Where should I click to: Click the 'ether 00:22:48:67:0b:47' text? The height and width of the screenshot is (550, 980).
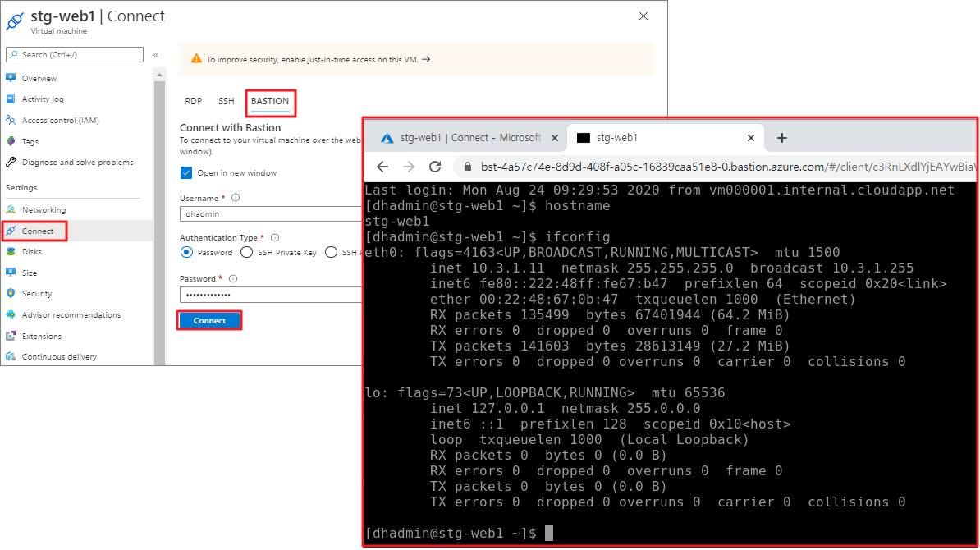coord(524,300)
